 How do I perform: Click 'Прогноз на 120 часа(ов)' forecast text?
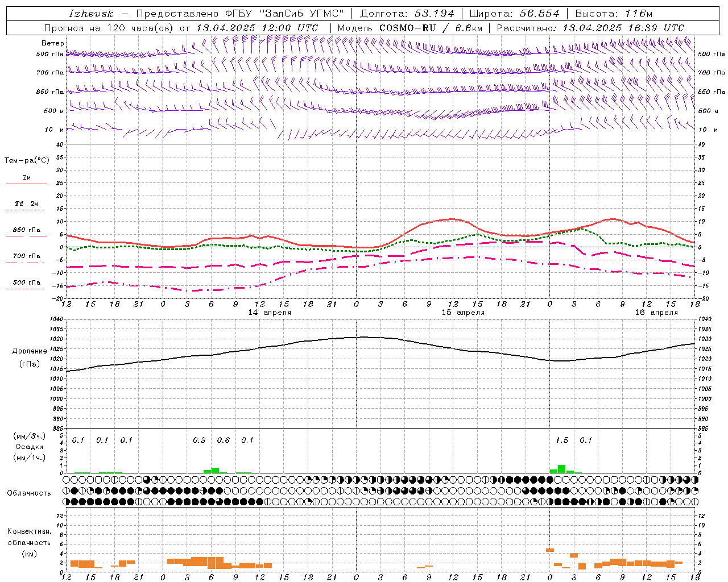110,28
